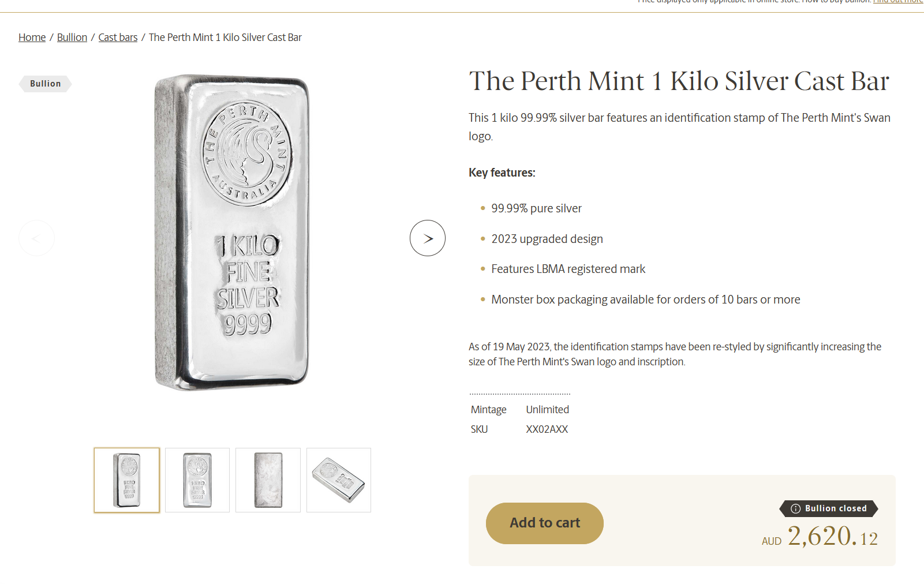Click the product title heading
The image size is (924, 584).
(679, 81)
